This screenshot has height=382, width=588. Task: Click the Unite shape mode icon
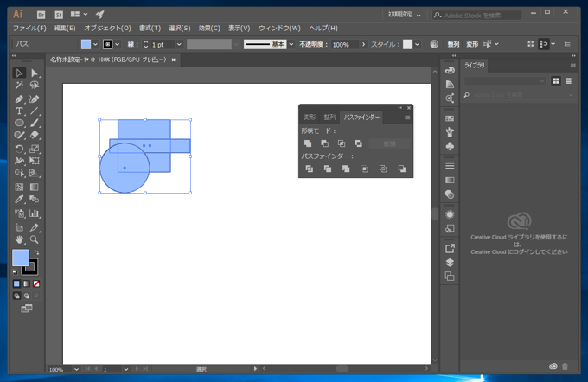point(308,143)
